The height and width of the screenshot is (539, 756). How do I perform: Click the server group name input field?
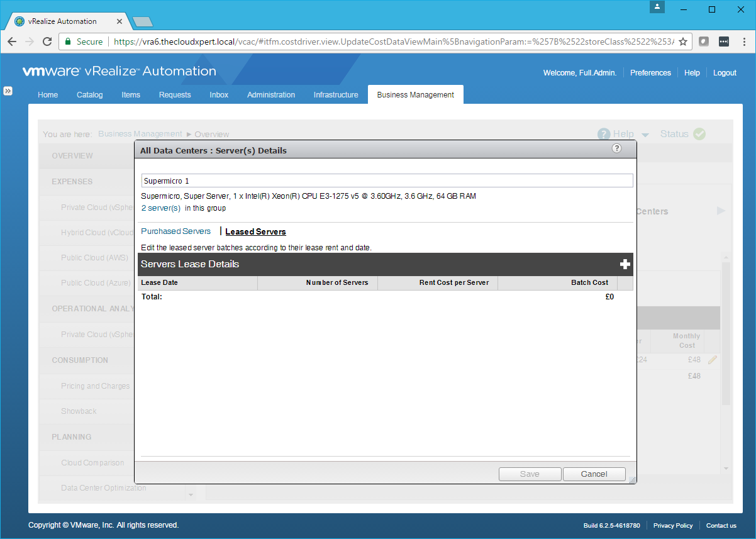click(387, 181)
